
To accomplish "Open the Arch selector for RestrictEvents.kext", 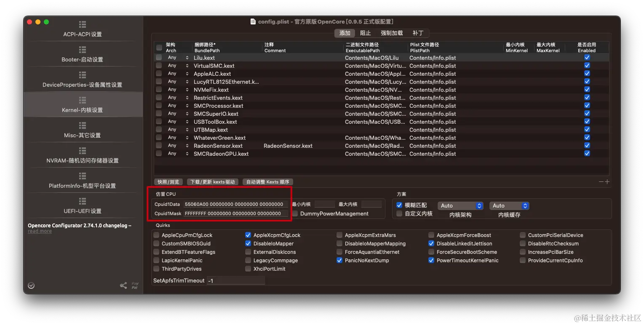I will click(x=178, y=98).
